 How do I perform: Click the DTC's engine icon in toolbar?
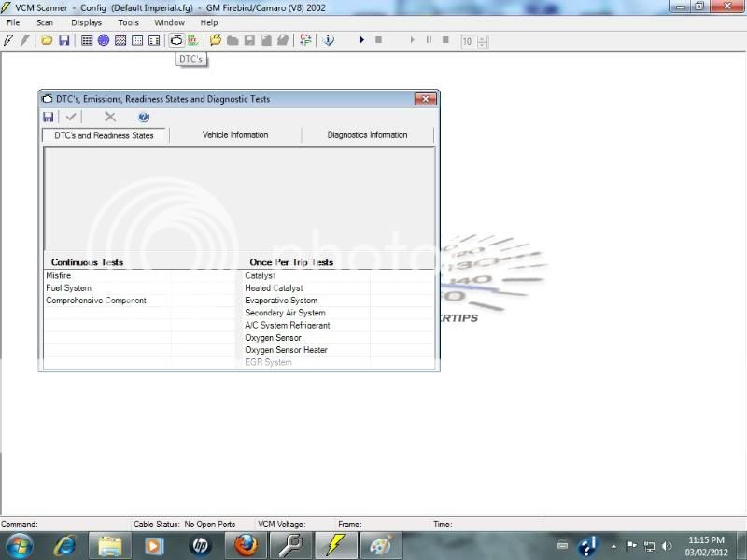(x=176, y=40)
